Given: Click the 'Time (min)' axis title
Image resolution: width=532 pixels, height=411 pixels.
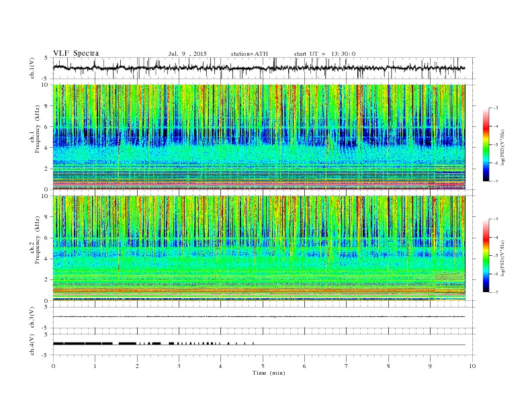Looking at the screenshot, I should coord(269,373).
